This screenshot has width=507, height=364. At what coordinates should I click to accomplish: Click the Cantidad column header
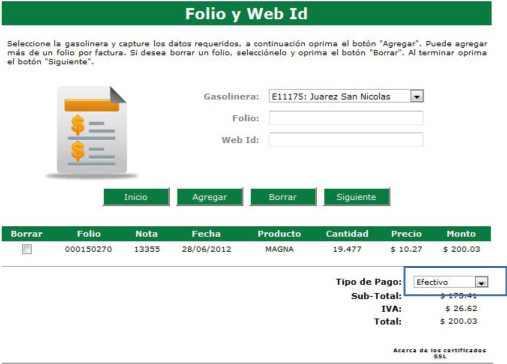[x=347, y=234]
